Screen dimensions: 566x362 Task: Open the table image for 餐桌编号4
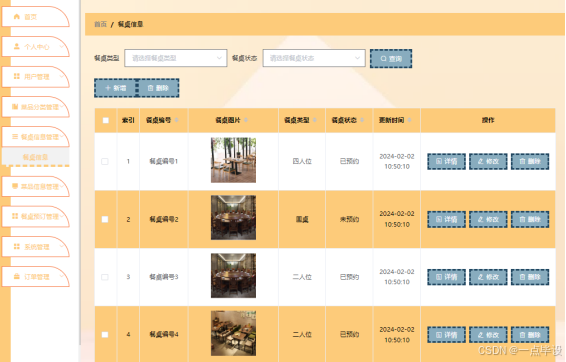click(233, 333)
